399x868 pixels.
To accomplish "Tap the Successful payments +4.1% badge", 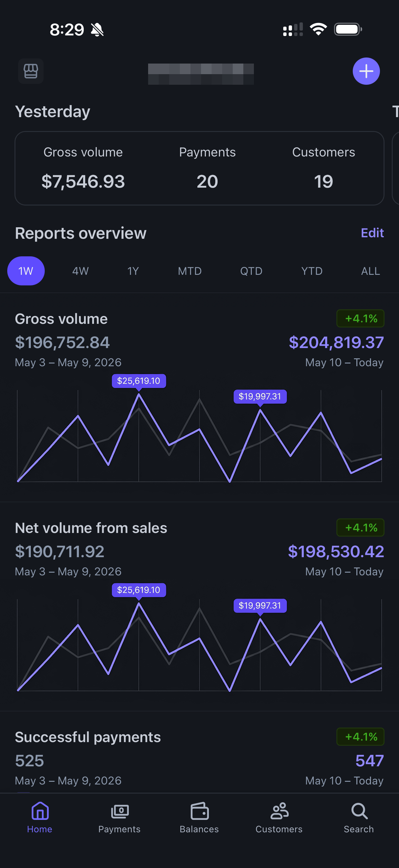I will point(360,737).
